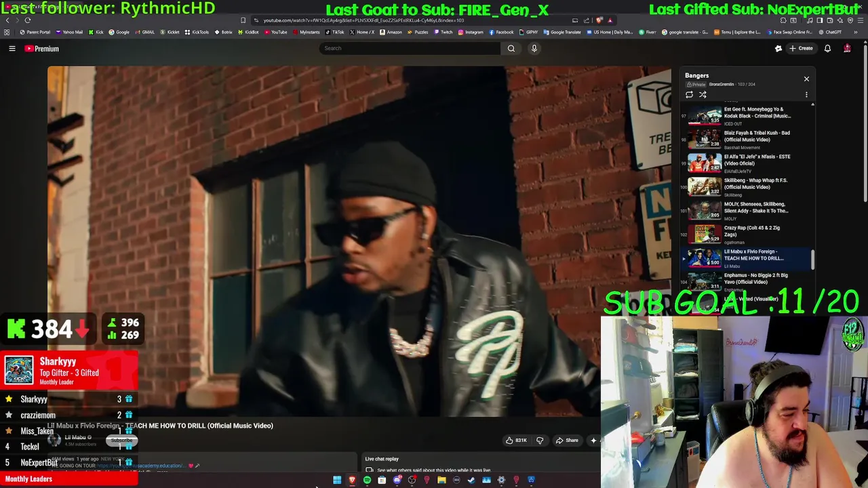Play Est Gee Criminal playlist item
Image resolution: width=868 pixels, height=488 pixels.
pyautogui.click(x=744, y=116)
